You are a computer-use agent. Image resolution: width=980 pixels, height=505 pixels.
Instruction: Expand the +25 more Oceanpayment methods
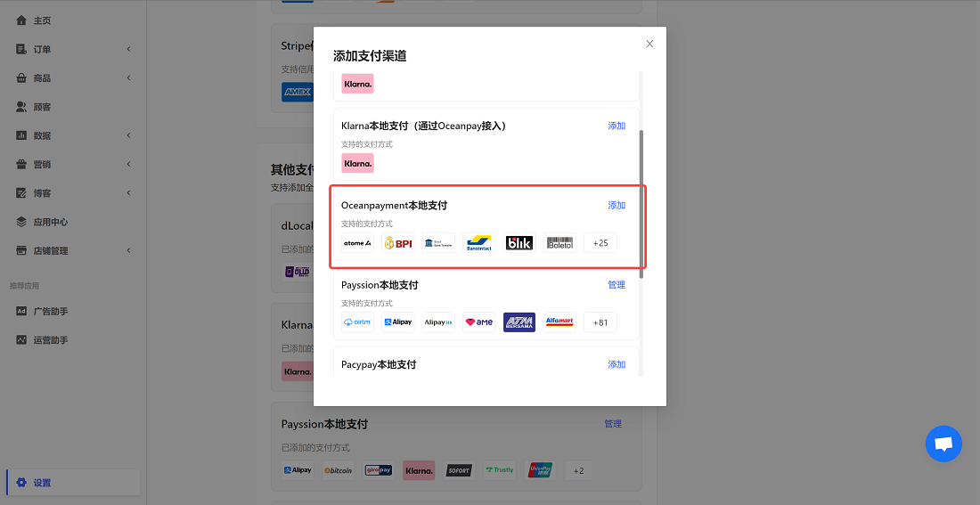pyautogui.click(x=600, y=243)
